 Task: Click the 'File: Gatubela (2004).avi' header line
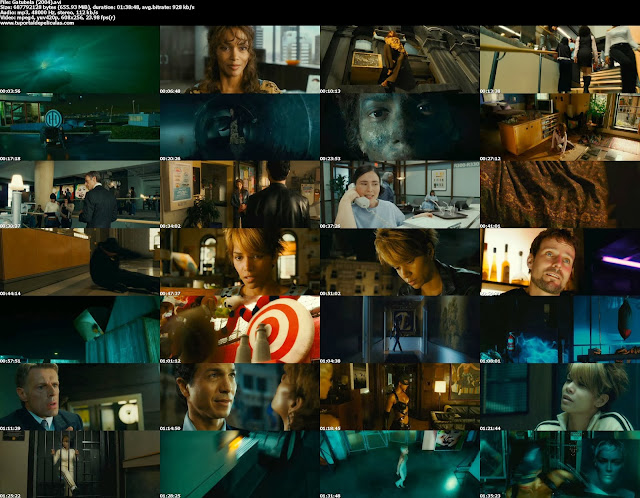point(31,2)
